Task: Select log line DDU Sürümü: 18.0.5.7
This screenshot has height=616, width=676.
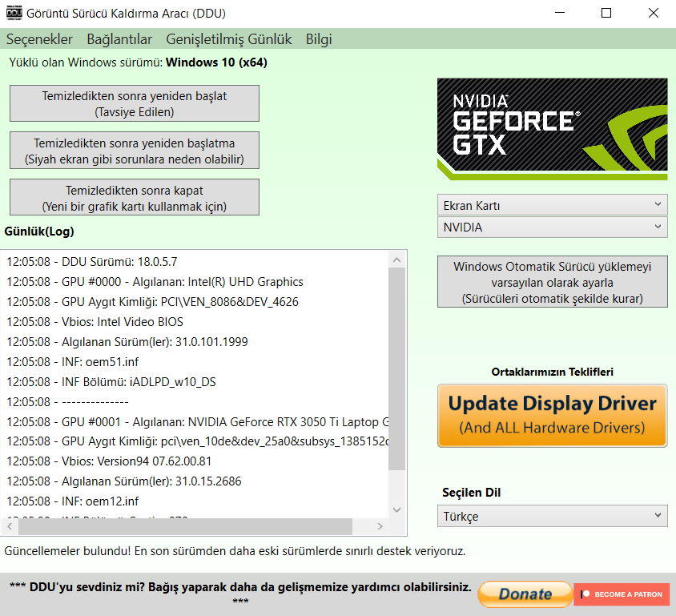Action: tap(92, 262)
